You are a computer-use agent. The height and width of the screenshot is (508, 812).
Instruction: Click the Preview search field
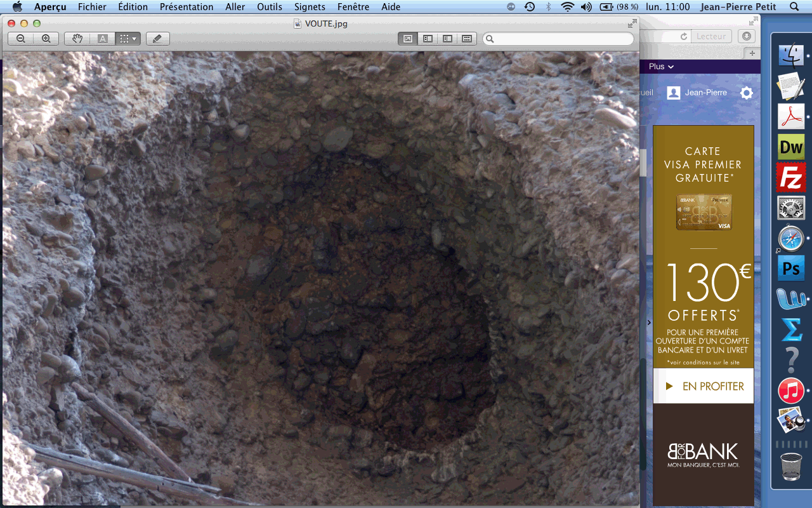558,39
